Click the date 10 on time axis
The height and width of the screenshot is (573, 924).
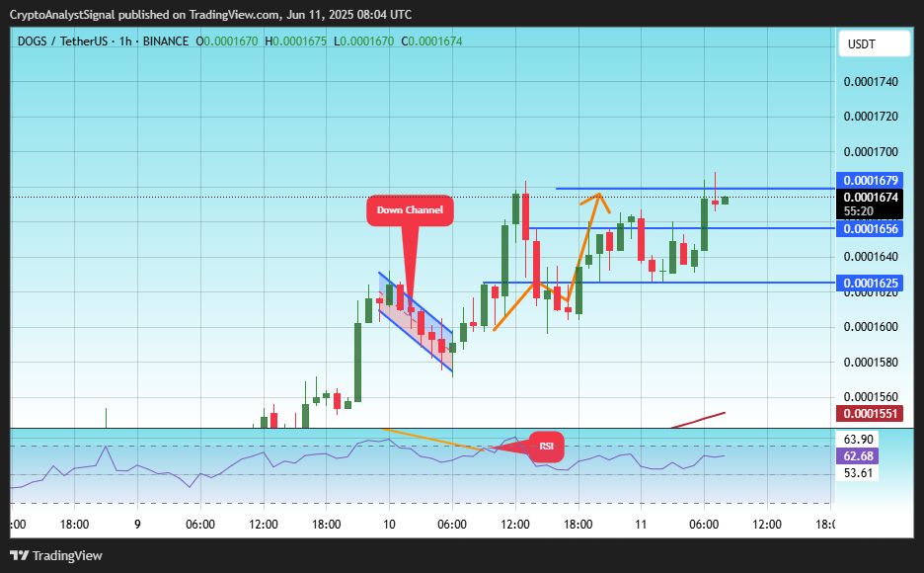[x=389, y=524]
